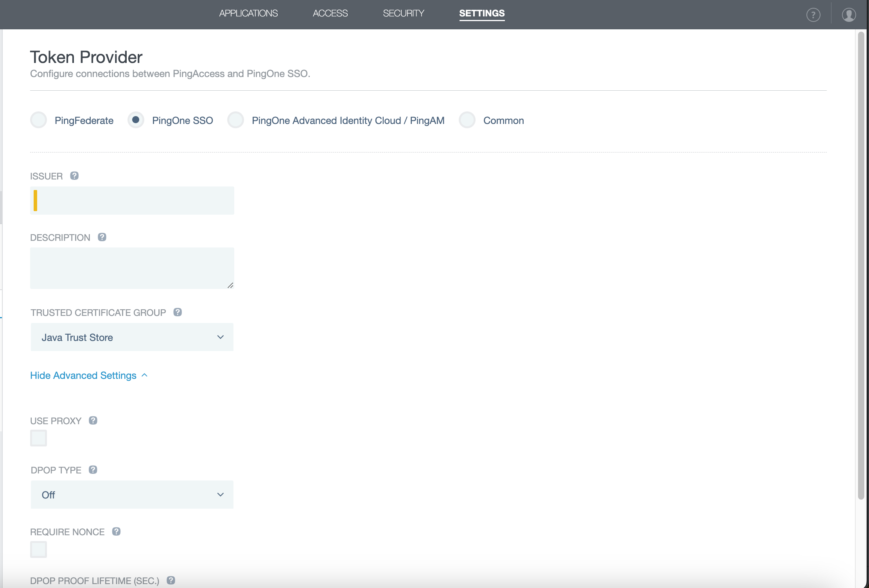869x588 pixels.
Task: Show help for Trusted Certificate Group
Action: pos(178,312)
